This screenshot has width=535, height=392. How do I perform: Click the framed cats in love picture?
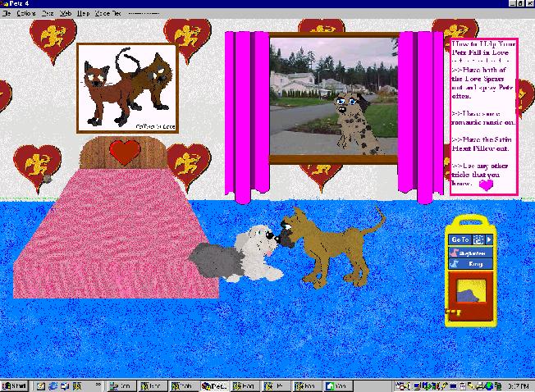[x=127, y=88]
